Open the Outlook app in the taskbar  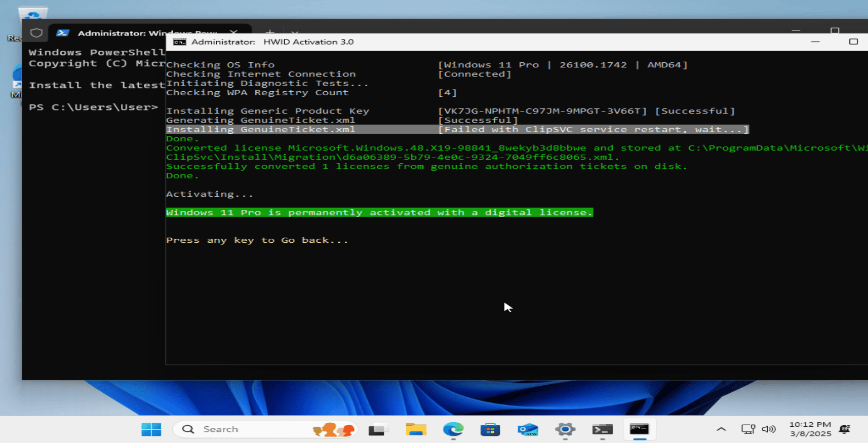[528, 430]
